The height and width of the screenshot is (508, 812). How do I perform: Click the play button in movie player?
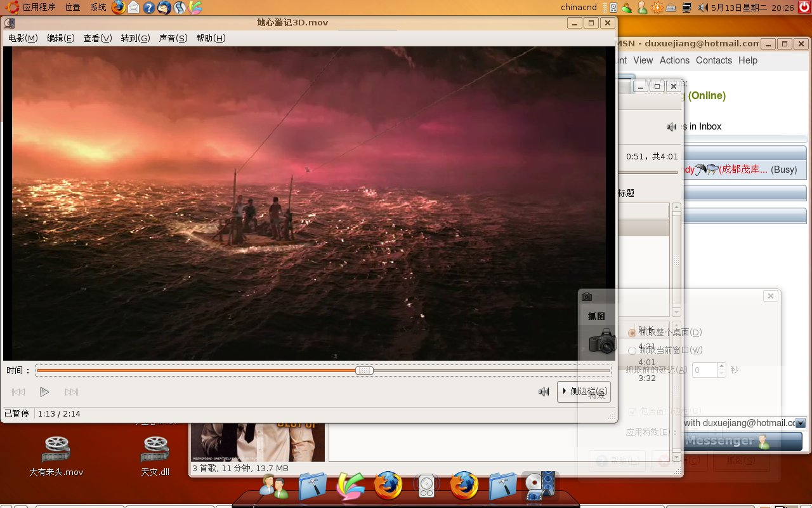(44, 392)
